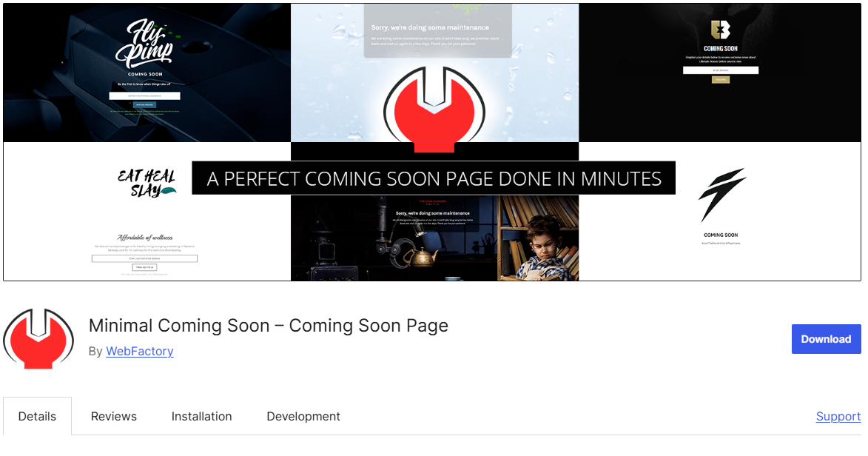
Task: Open the WebFactory author link
Action: pos(140,352)
